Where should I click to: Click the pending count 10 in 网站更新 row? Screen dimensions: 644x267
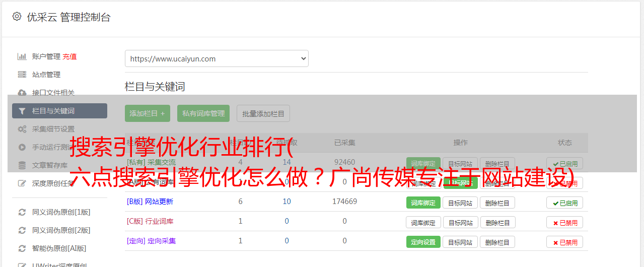[287, 202]
